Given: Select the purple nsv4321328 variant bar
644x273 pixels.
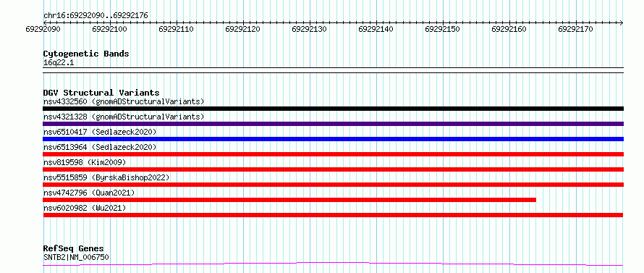Looking at the screenshot, I should 333,124.
